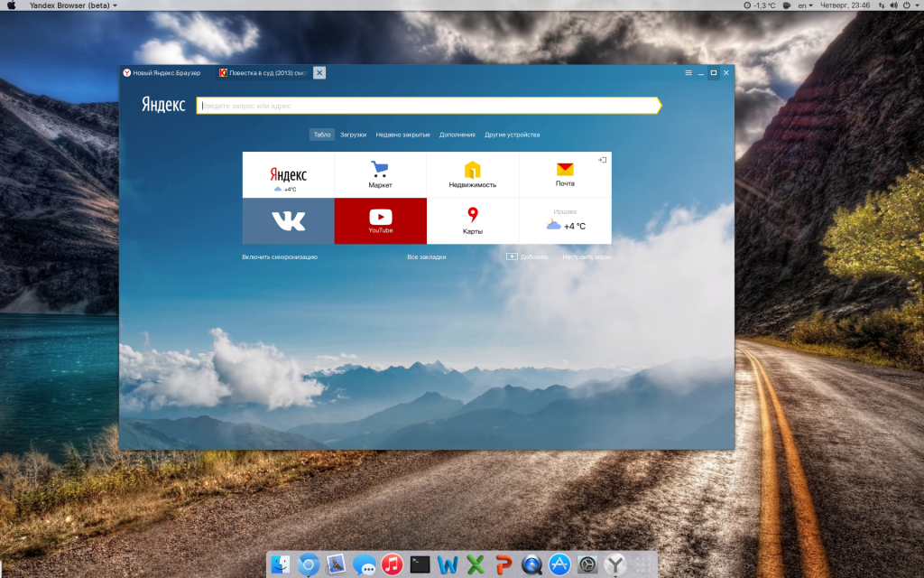Open the Иршава weather +4 °C tile
Screen dimensions: 924x578
[565, 221]
